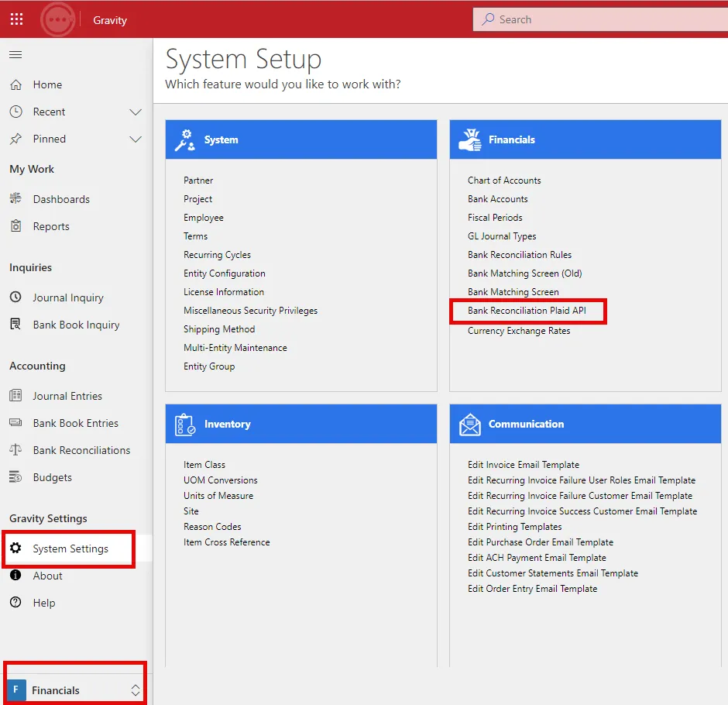Click the System card wrench icon
This screenshot has height=705, width=728.
(185, 139)
